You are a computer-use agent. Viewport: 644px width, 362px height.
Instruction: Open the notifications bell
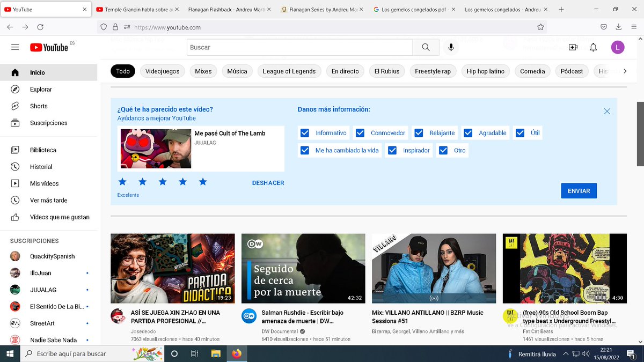click(593, 47)
